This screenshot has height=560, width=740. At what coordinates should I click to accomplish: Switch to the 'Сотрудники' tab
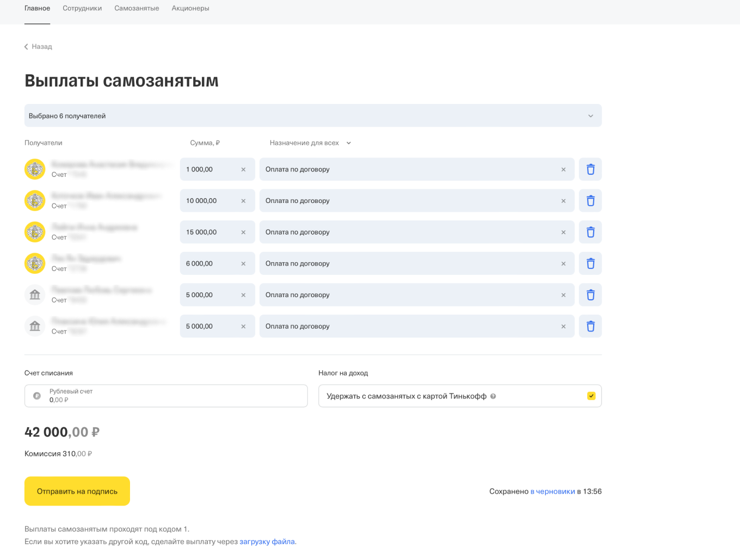(x=82, y=8)
